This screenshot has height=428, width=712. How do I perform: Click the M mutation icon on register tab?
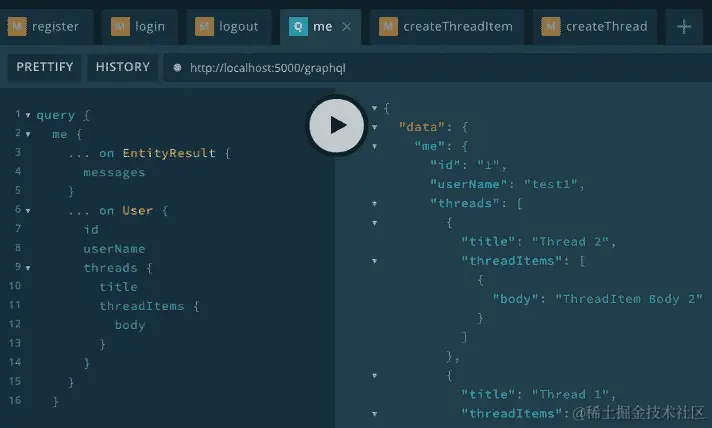17,26
